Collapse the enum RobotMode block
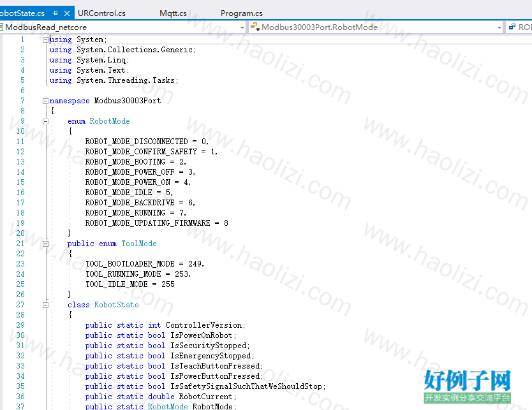532x410 pixels. tap(45, 121)
